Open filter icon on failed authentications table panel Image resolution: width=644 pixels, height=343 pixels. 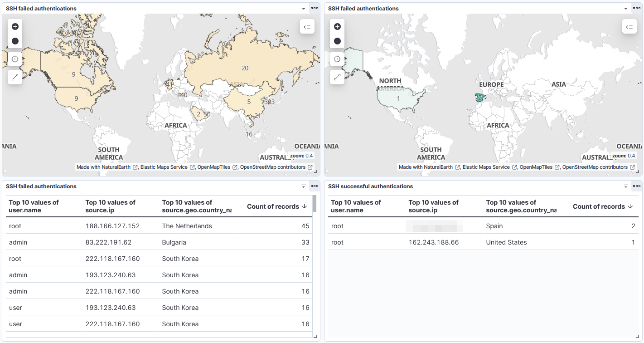click(x=304, y=186)
